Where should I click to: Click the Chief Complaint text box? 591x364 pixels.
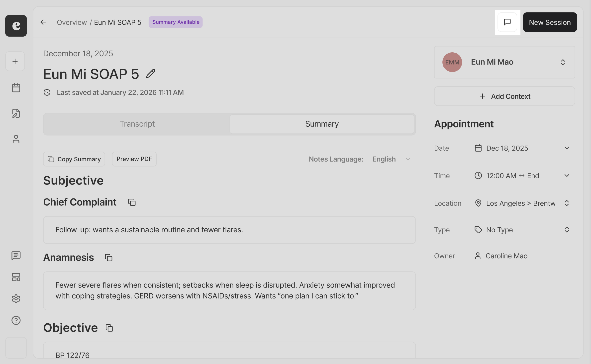[x=229, y=230]
